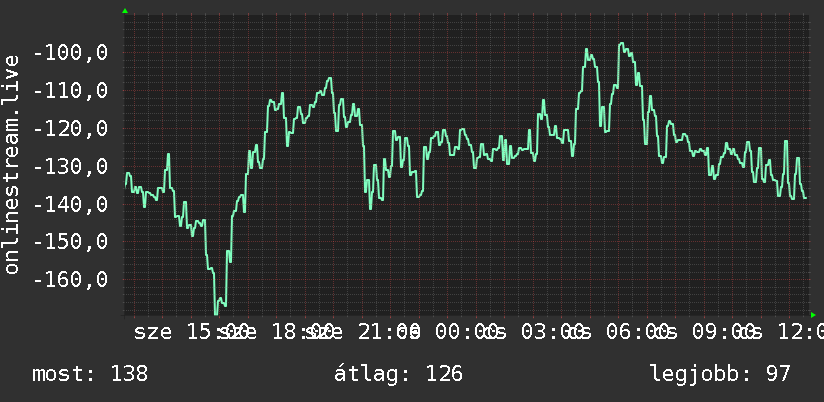824x402 pixels.
Task: Click the highest peak of the line
Action: tap(621, 44)
